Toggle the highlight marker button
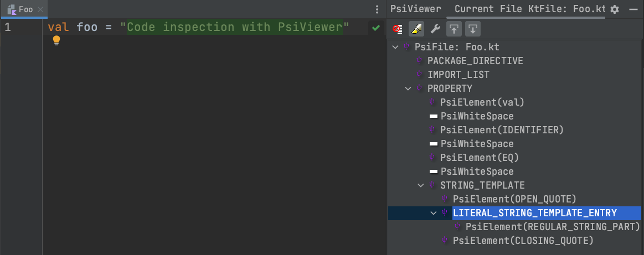 [x=416, y=29]
